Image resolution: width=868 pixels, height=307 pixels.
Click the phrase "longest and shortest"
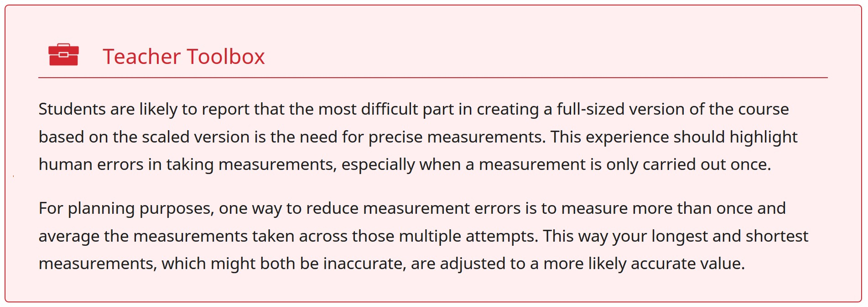click(729, 236)
